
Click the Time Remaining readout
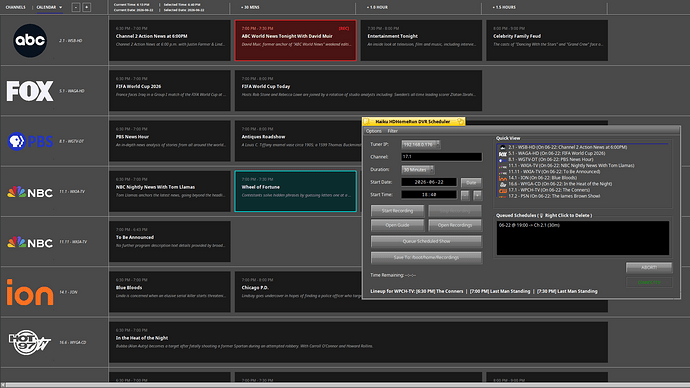(393, 275)
